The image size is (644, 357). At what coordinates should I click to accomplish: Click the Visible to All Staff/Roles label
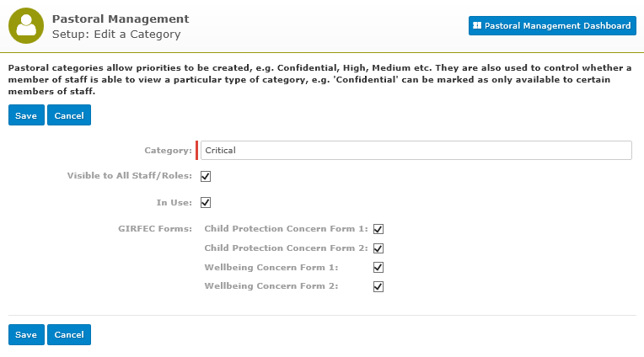click(129, 176)
